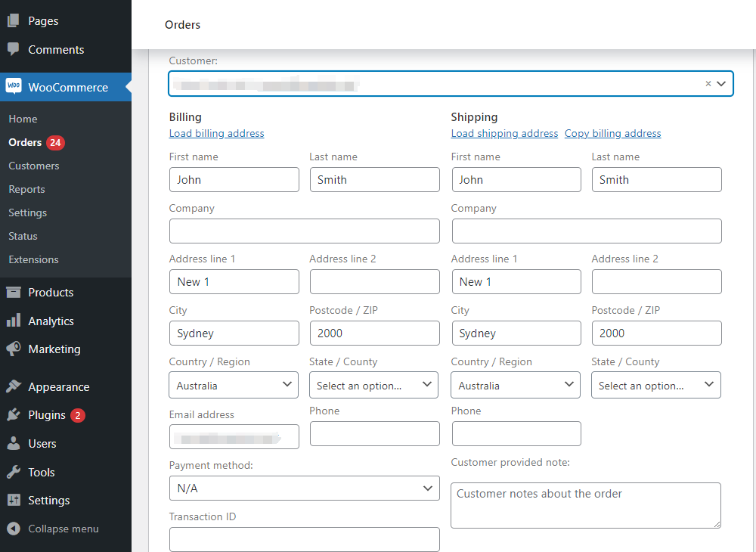The width and height of the screenshot is (756, 552).
Task: Click the Marketing megaphone icon
Action: tap(13, 349)
